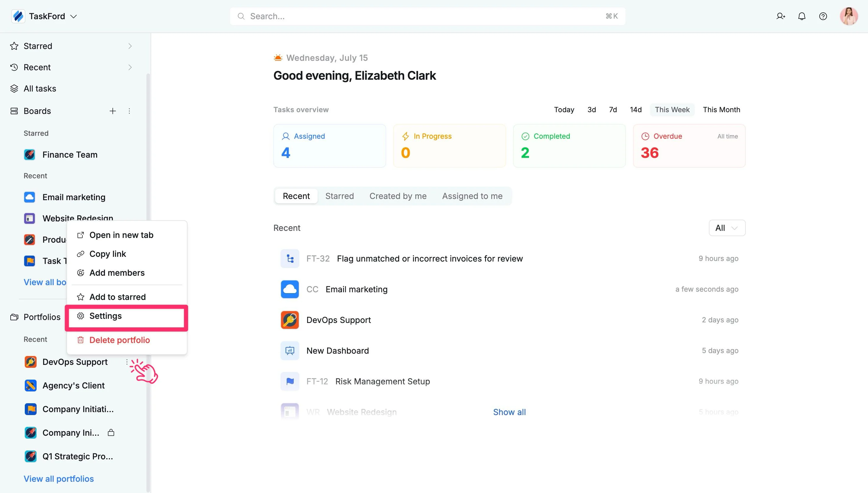Choose Add to starred
This screenshot has height=493, width=868.
127,297
